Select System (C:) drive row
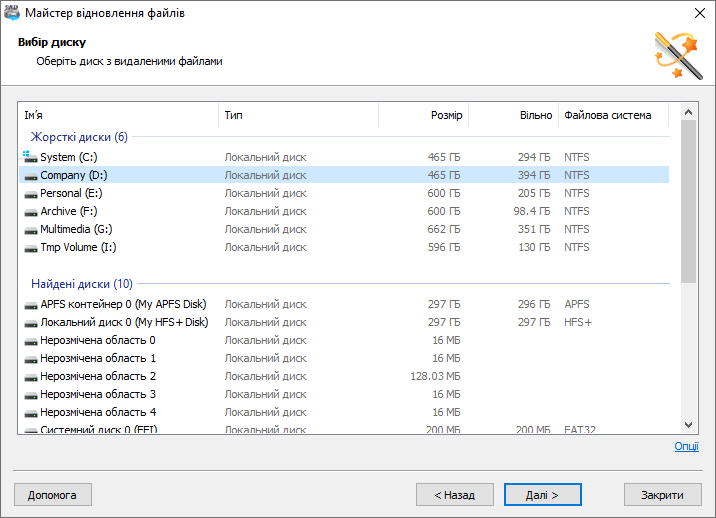This screenshot has width=716, height=518. coord(344,157)
